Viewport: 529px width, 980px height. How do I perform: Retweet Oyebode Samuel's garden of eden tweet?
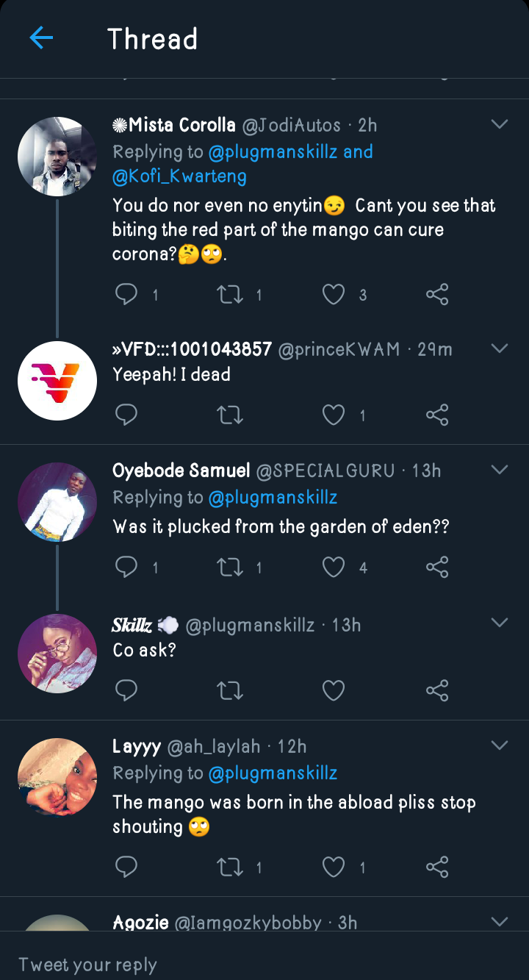point(230,567)
